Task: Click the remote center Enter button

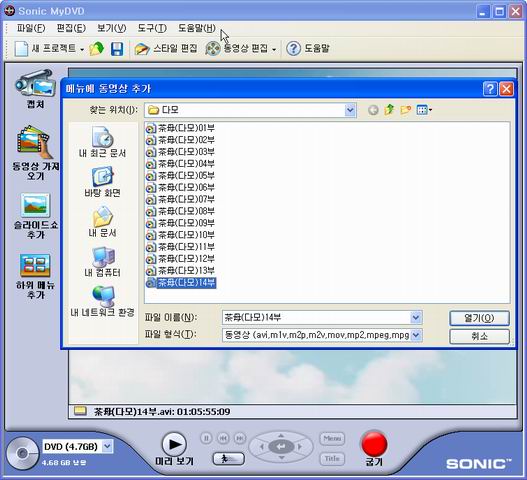Action: click(281, 447)
